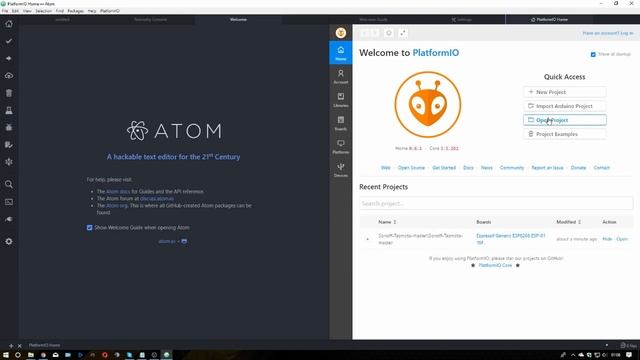Image resolution: width=640 pixels, height=360 pixels.
Task: Click the Have an account? Log in link
Action: tap(608, 33)
